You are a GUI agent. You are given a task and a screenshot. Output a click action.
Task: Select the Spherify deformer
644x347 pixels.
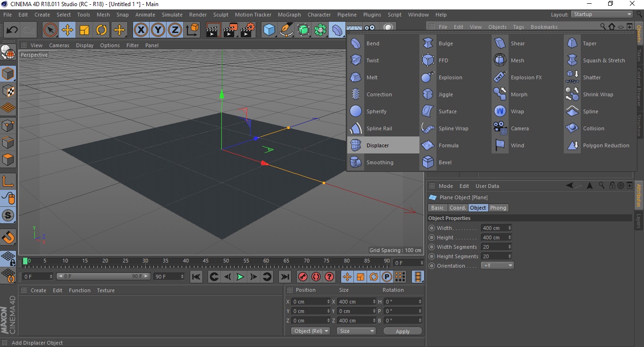click(383, 111)
